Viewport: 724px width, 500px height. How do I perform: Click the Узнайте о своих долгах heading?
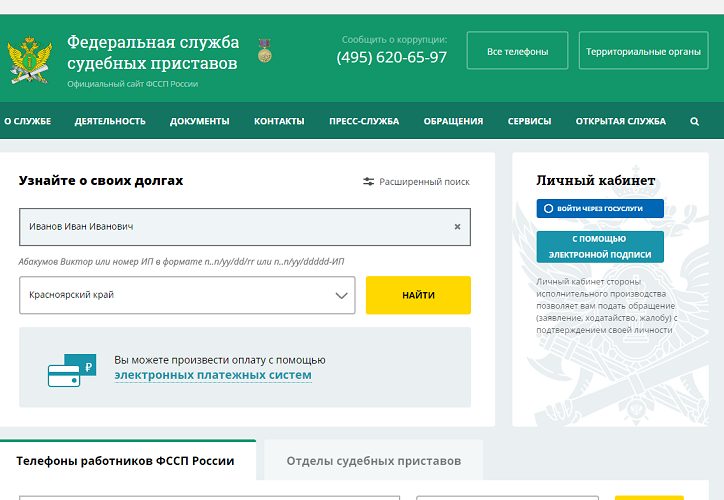coord(101,181)
